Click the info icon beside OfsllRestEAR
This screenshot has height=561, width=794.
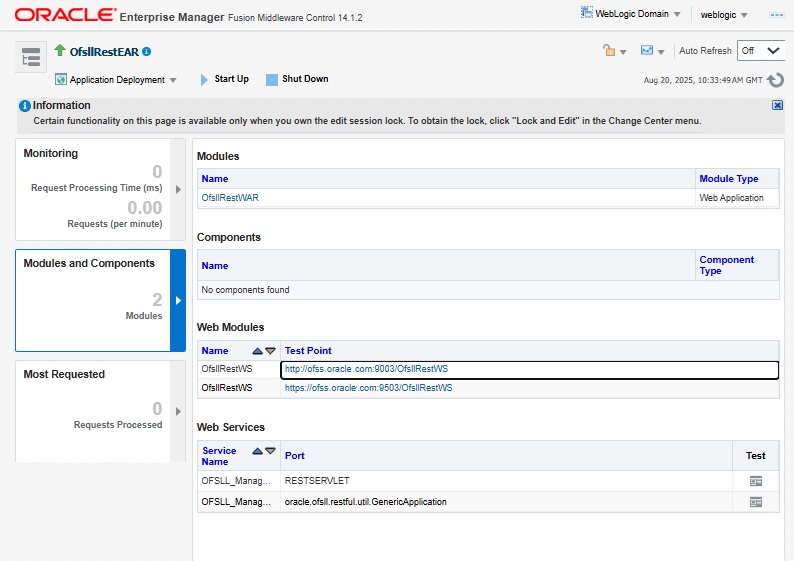(147, 51)
